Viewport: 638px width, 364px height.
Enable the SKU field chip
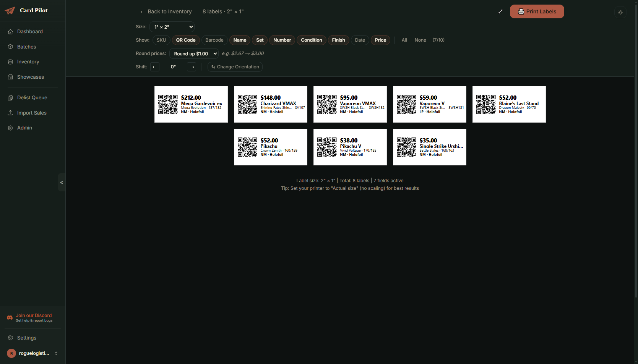coord(161,40)
